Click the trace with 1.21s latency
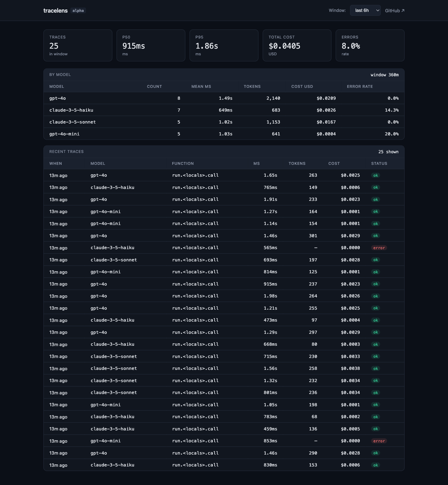This screenshot has width=448, height=485. 224,308
